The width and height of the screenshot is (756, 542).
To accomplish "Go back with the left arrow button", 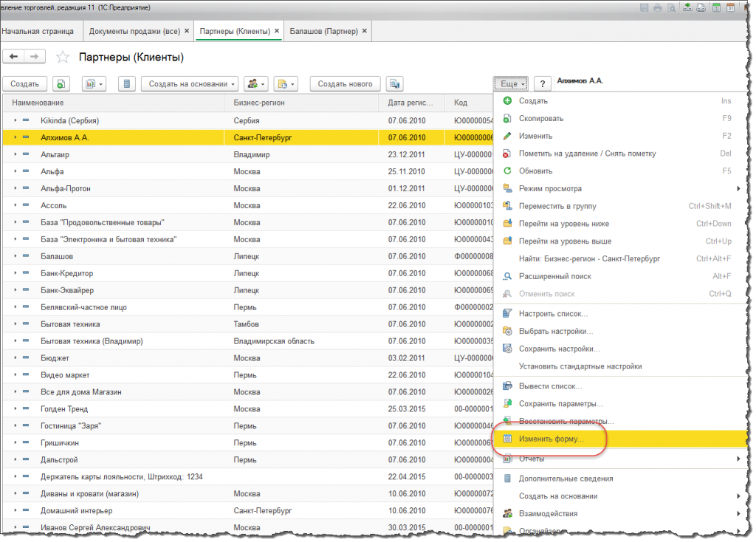I will tap(13, 57).
